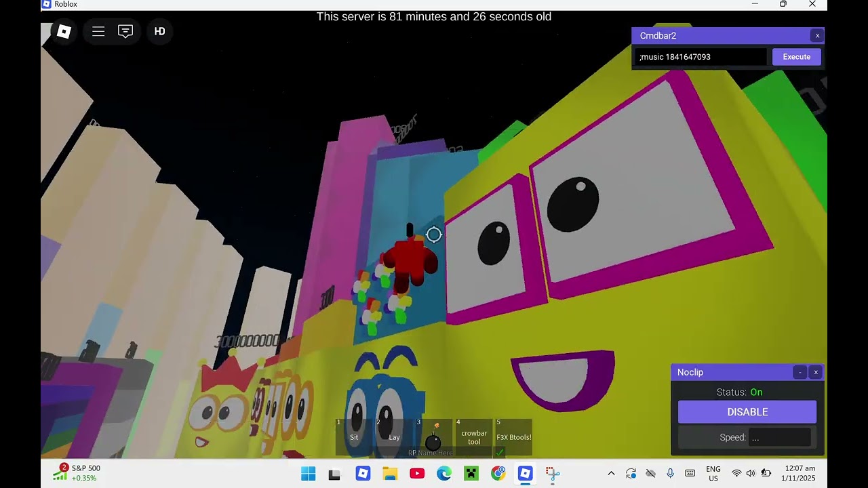Equip the Sit tool in hotbar

click(x=354, y=437)
